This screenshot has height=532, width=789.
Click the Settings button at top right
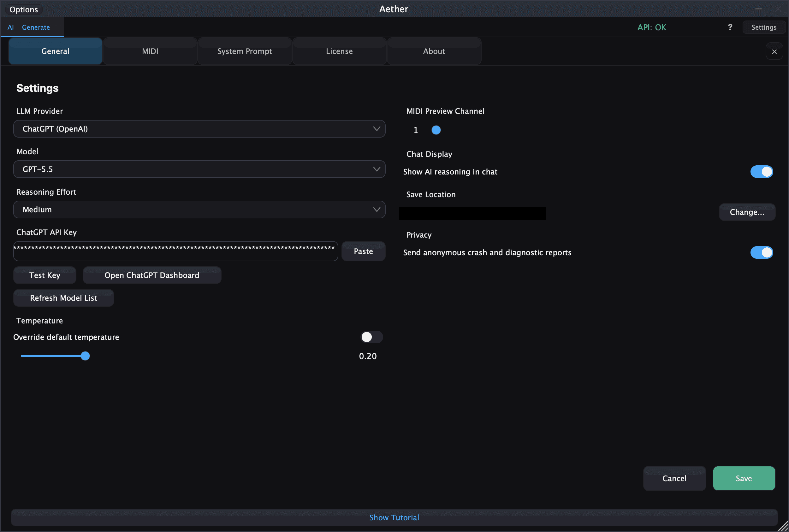coord(764,27)
